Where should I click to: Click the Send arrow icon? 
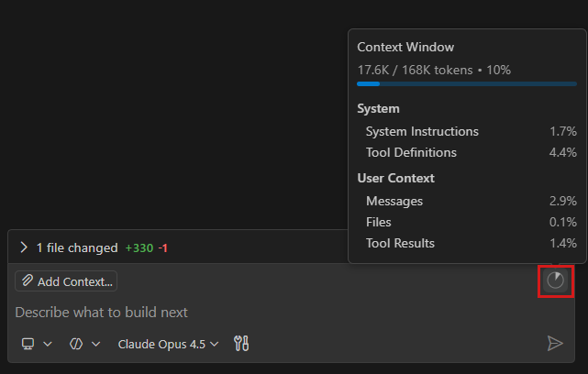pos(554,344)
